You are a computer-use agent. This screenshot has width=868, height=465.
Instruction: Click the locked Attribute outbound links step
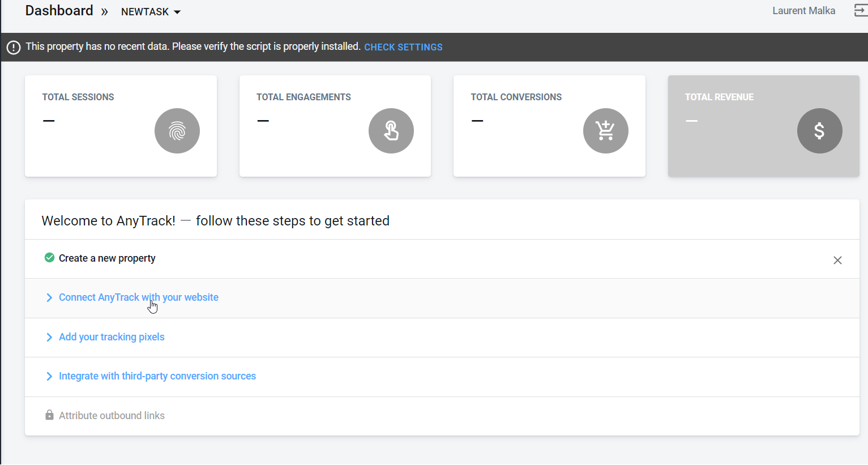(x=112, y=416)
